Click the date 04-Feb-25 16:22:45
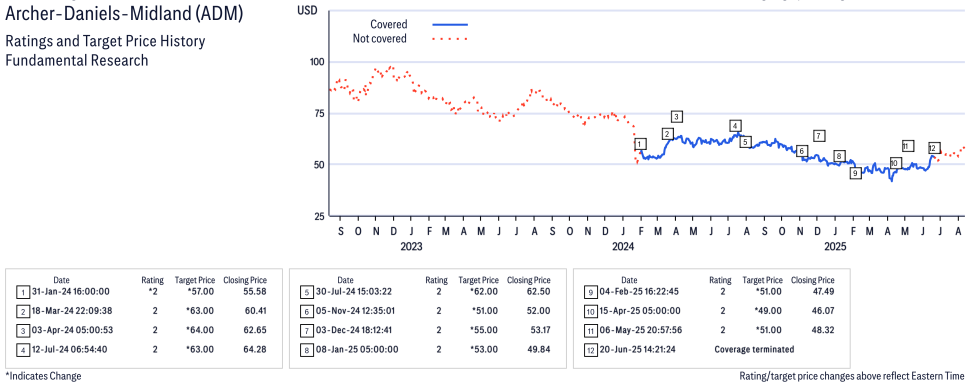 pos(639,291)
